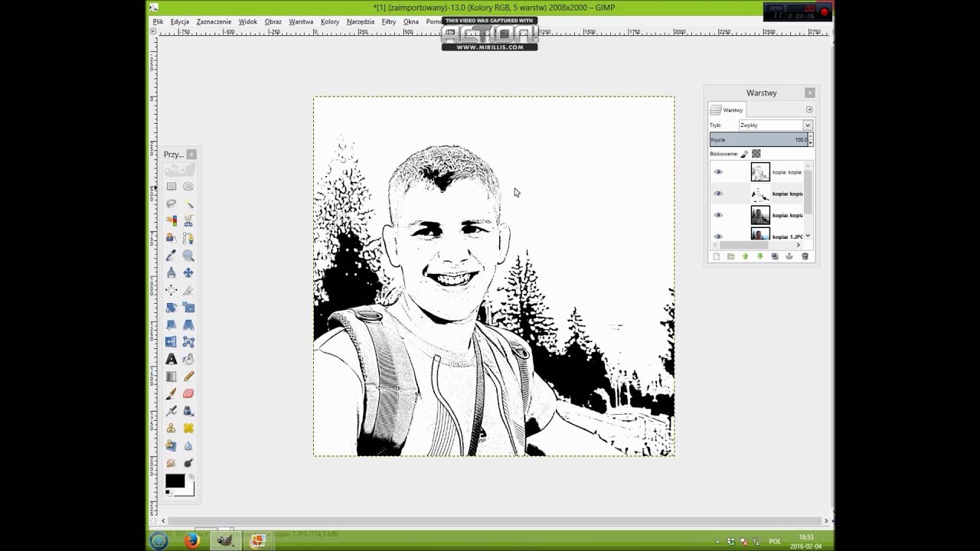The width and height of the screenshot is (980, 551).
Task: Lower the layer with green down arrow
Action: point(760,256)
